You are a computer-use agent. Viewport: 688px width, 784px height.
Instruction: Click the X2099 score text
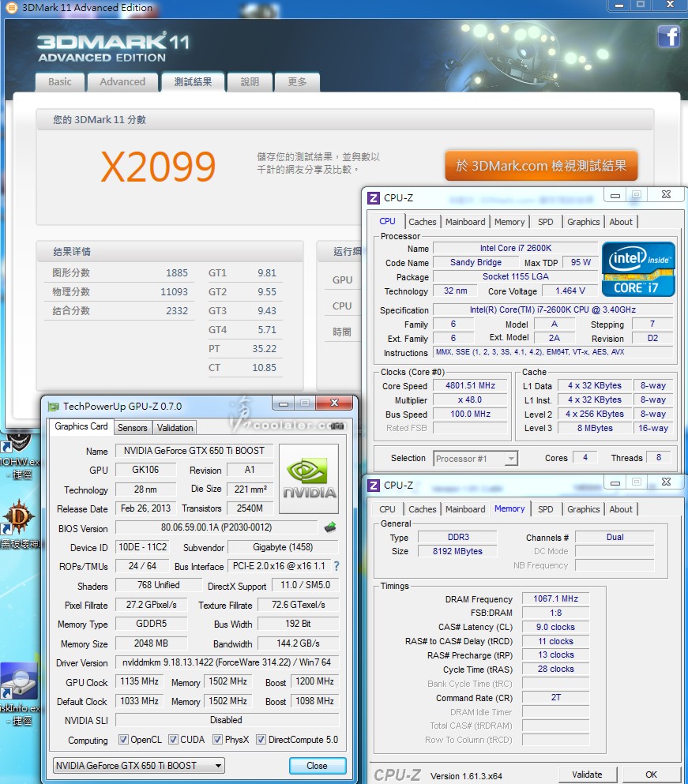tap(158, 167)
